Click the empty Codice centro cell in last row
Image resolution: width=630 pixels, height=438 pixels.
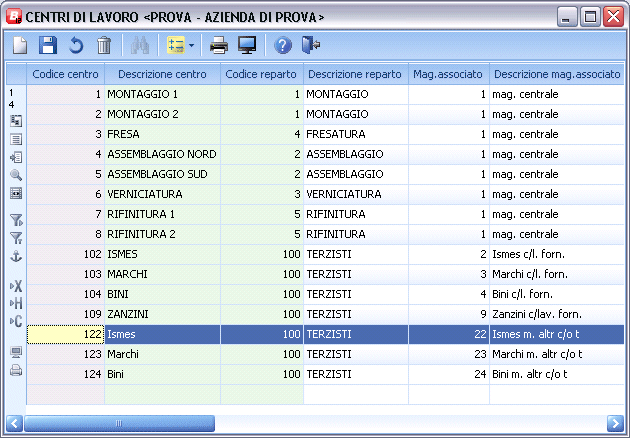65,394
